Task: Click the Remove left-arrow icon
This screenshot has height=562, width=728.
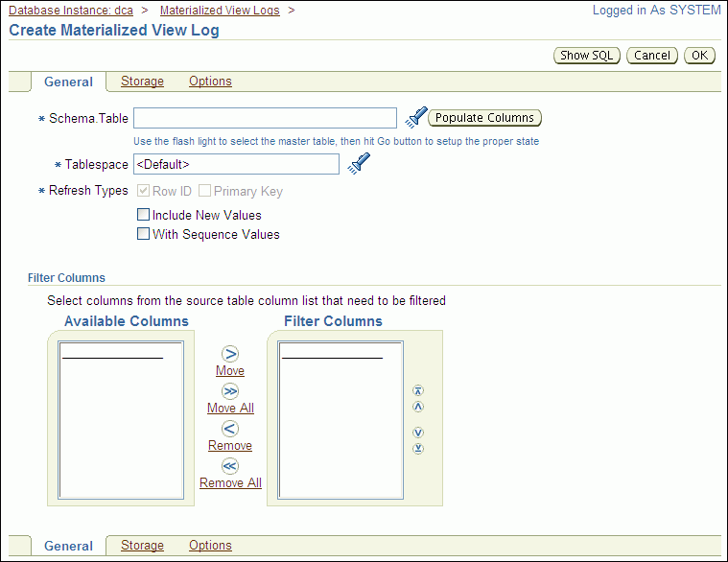Action: (x=230, y=429)
